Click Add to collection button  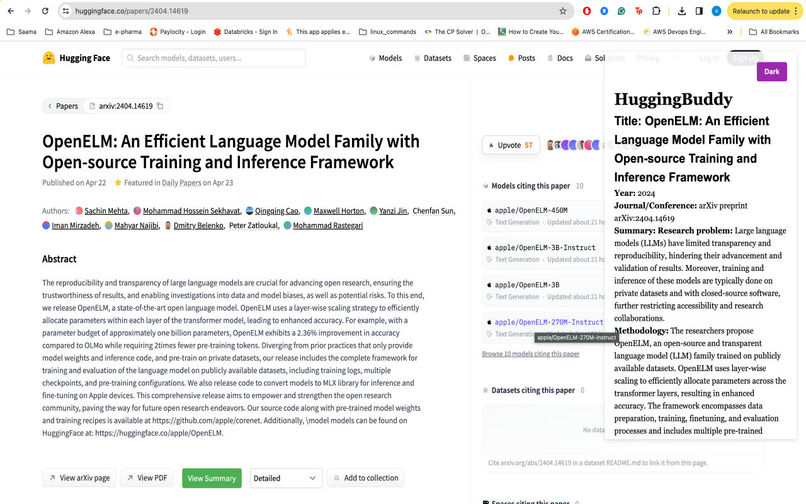[365, 478]
